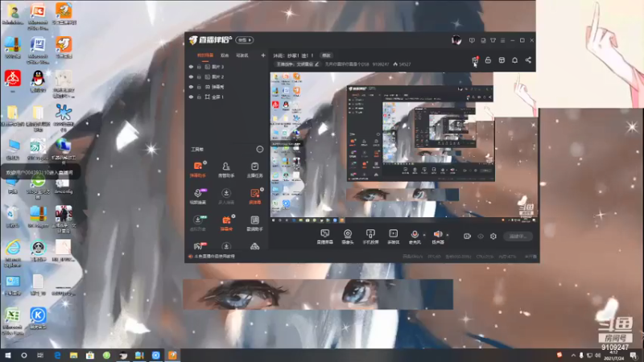
Task: Open File Explorer from the taskbar
Action: [x=73, y=355]
